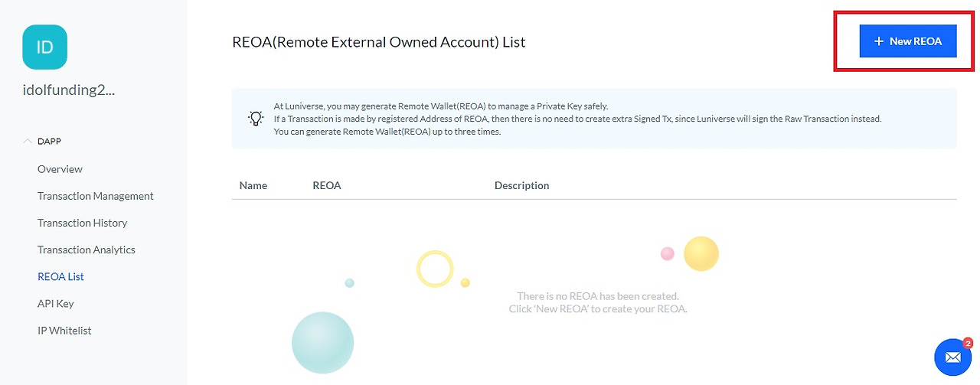Click the New REOA button
This screenshot has width=980, height=385.
click(x=908, y=41)
